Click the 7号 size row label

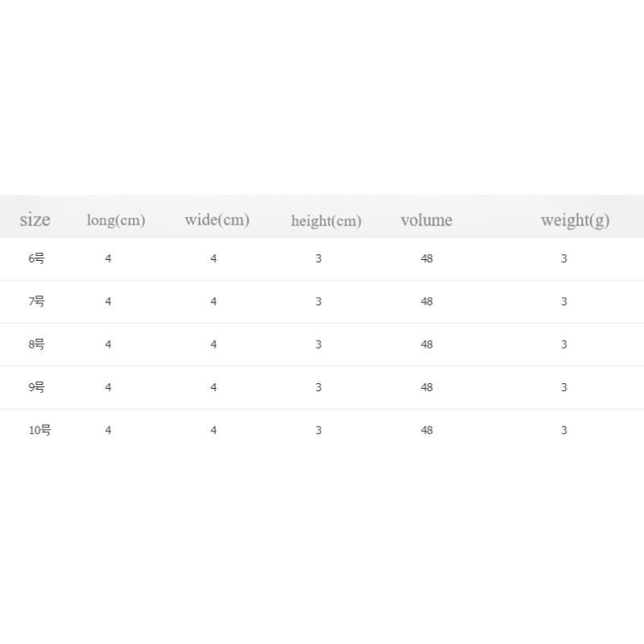point(36,301)
